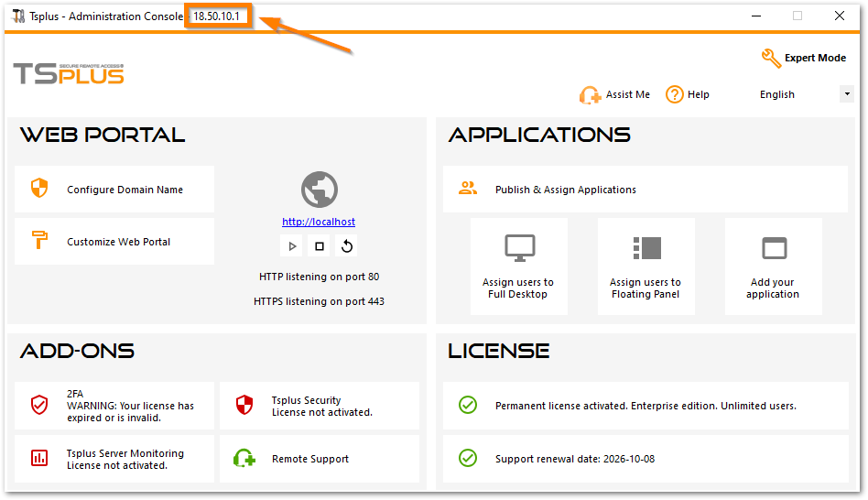Launch the Remote Support add-on
Image resolution: width=868 pixels, height=500 pixels.
(x=320, y=459)
